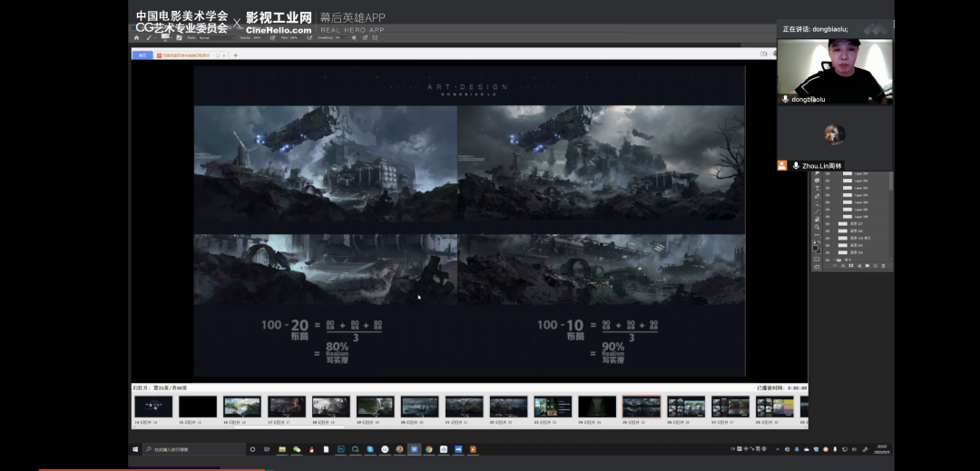Add a new tab with plus button
This screenshot has width=980, height=471.
pyautogui.click(x=236, y=55)
